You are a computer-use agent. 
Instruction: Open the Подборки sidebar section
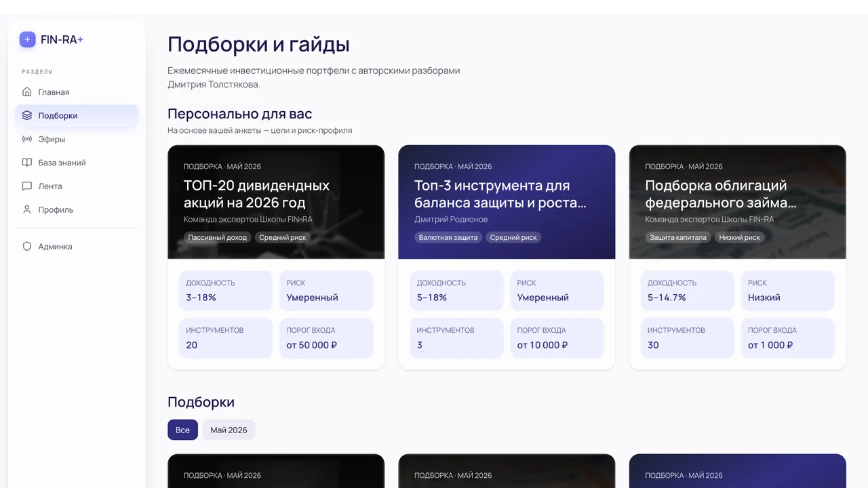click(77, 115)
